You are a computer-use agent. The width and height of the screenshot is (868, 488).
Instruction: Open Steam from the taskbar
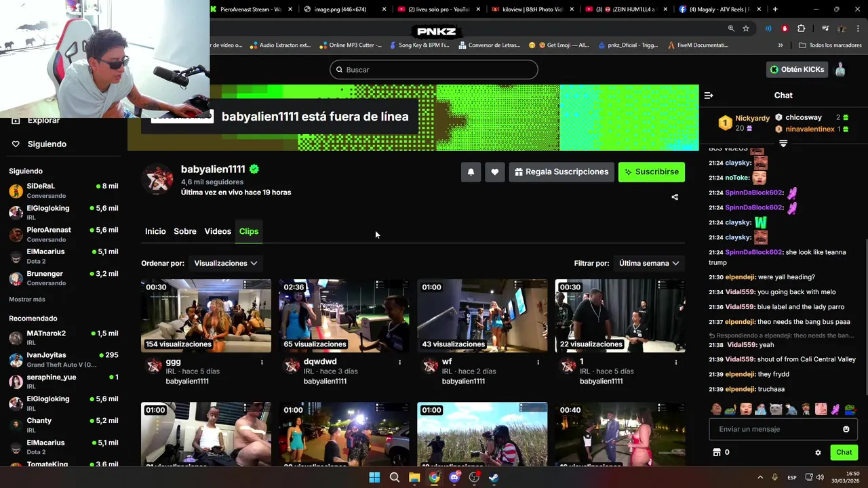pyautogui.click(x=494, y=477)
